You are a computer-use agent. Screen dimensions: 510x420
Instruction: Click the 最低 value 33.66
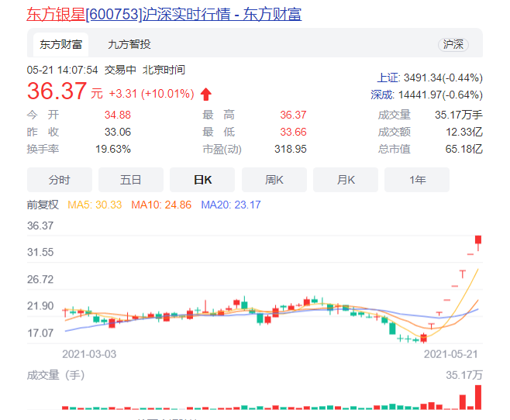pyautogui.click(x=293, y=132)
